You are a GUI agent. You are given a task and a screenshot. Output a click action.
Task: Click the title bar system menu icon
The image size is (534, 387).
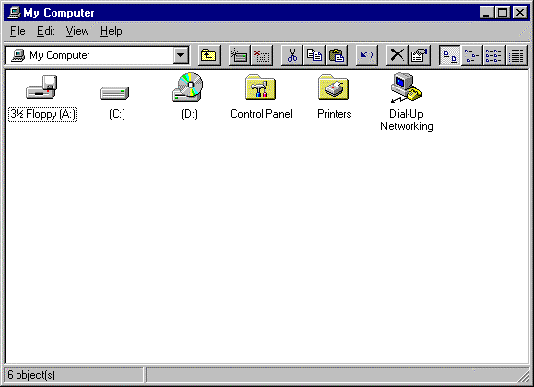point(14,13)
